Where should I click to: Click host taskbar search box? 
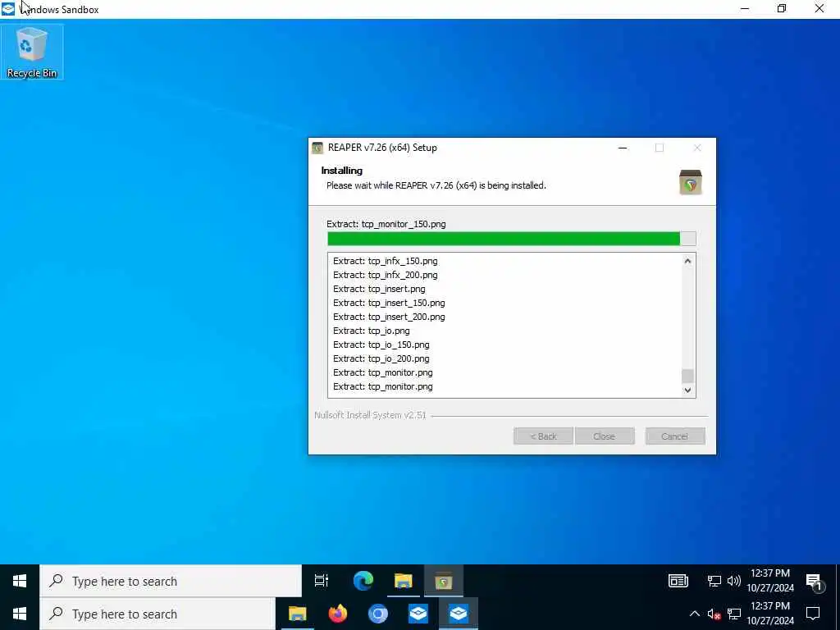tap(157, 614)
